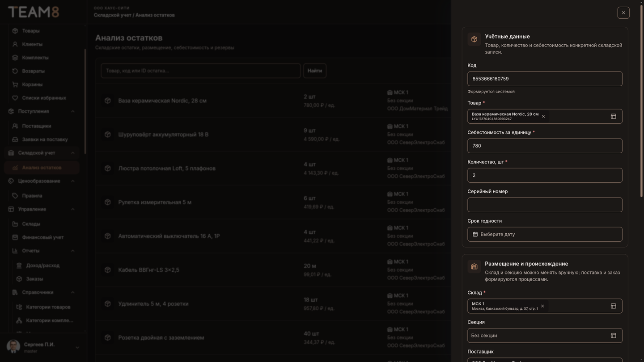Collapse the Ценообразование section
The image size is (644, 362).
click(72, 181)
